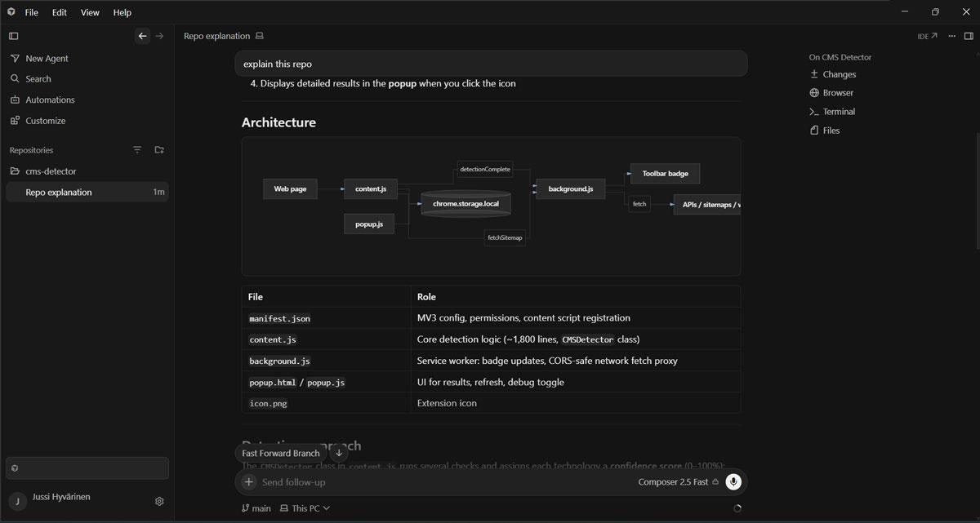
Task: Go back with the left arrow
Action: pos(142,36)
